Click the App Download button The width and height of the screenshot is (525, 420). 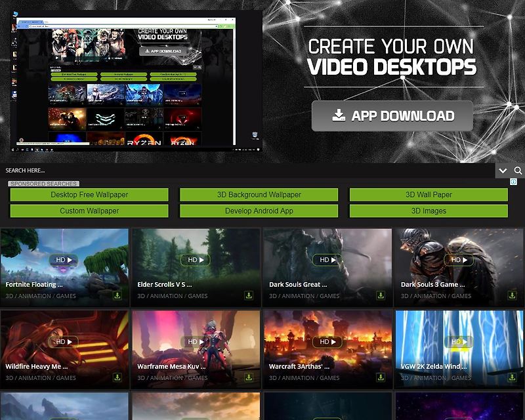pyautogui.click(x=392, y=116)
